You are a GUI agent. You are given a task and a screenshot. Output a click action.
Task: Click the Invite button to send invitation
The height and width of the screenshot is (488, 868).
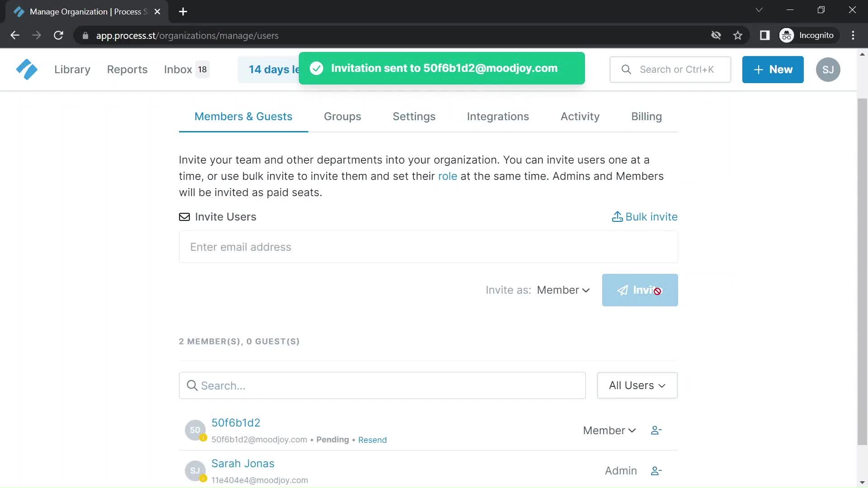pyautogui.click(x=640, y=290)
